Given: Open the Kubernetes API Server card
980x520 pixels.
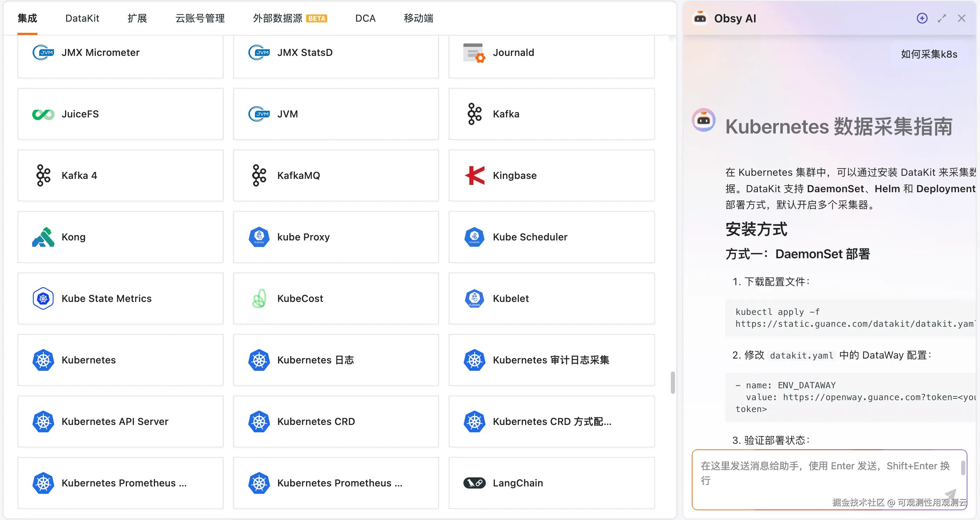Looking at the screenshot, I should tap(120, 421).
